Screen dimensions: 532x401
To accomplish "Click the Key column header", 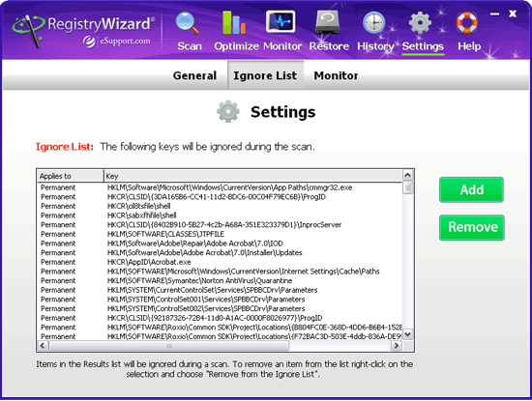I will click(x=253, y=176).
